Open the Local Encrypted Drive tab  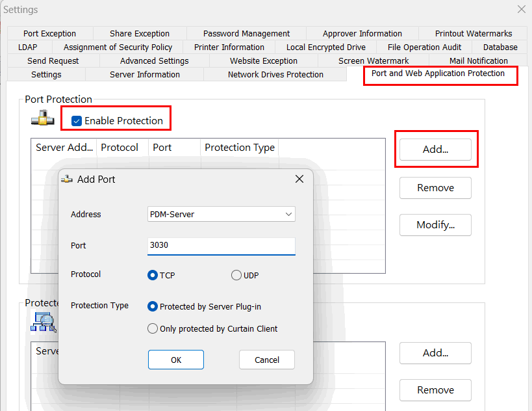click(326, 47)
